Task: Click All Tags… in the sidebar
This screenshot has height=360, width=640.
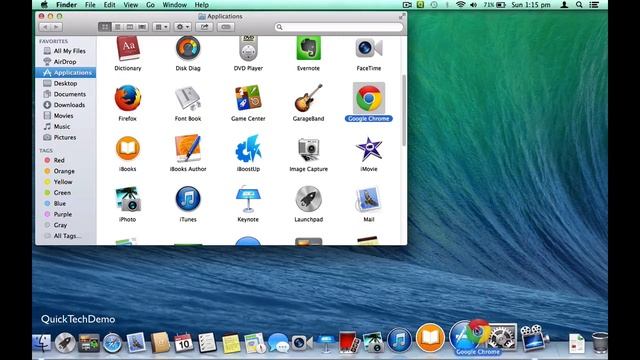Action: click(x=66, y=236)
